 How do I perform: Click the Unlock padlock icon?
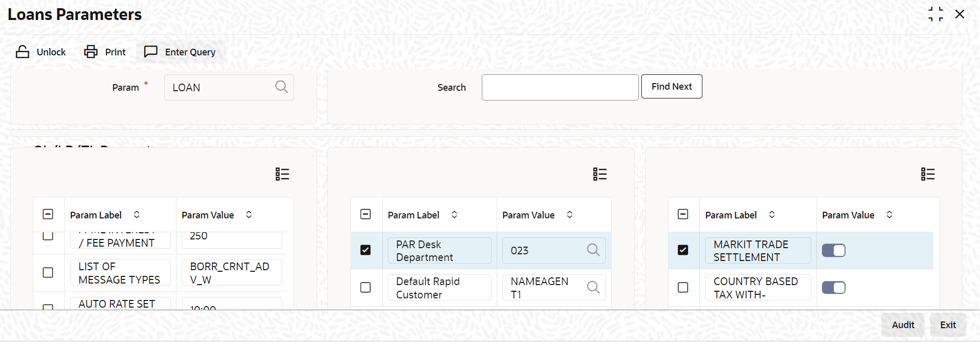click(x=23, y=52)
